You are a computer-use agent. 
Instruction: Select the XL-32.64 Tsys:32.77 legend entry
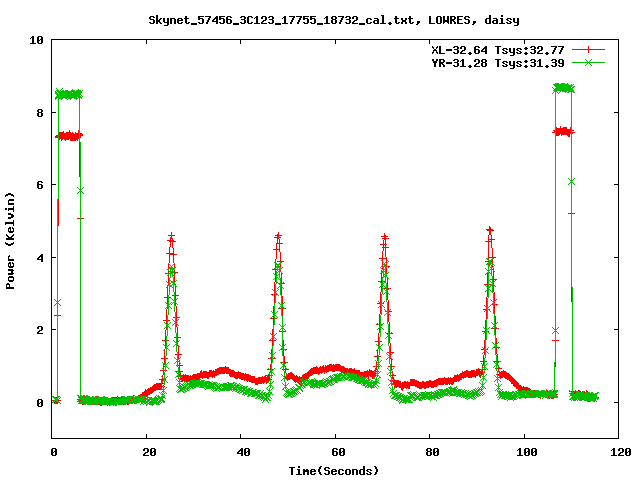tap(498, 50)
